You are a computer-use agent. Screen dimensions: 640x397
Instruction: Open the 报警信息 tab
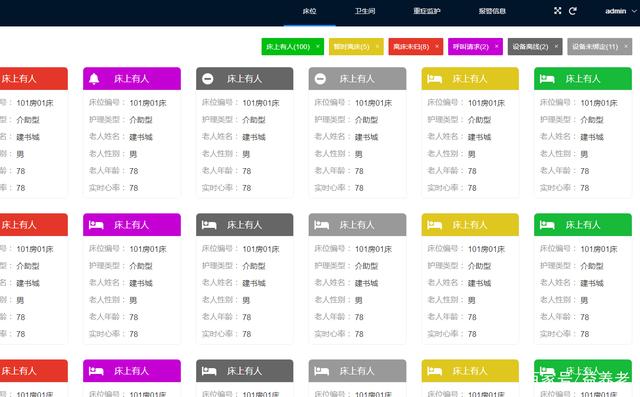[x=492, y=11]
